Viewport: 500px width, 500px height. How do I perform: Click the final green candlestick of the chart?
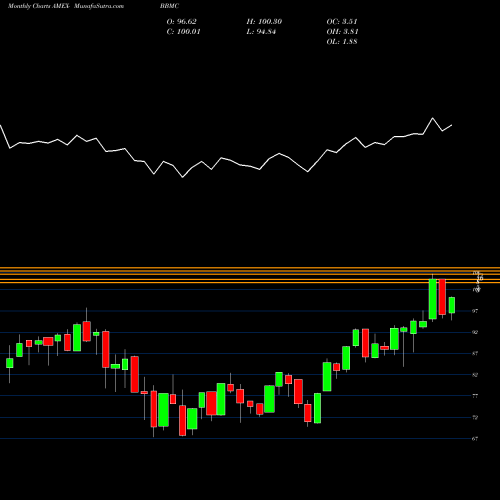tap(452, 305)
